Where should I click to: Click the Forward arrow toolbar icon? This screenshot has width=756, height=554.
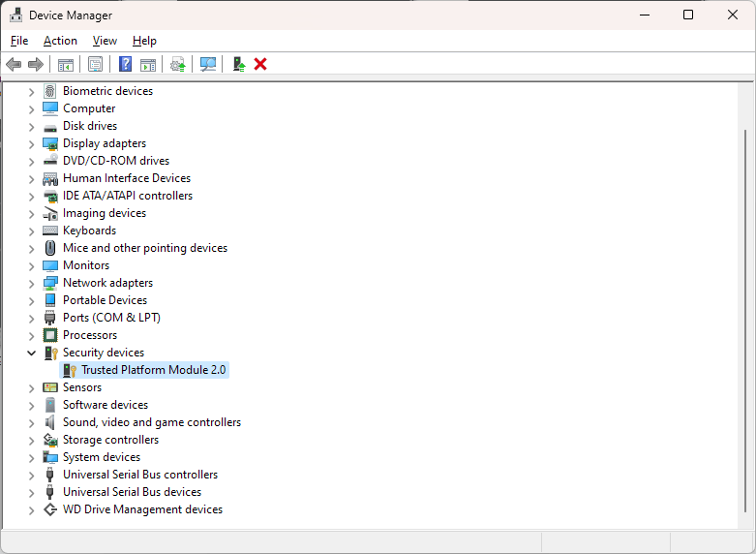coord(36,64)
